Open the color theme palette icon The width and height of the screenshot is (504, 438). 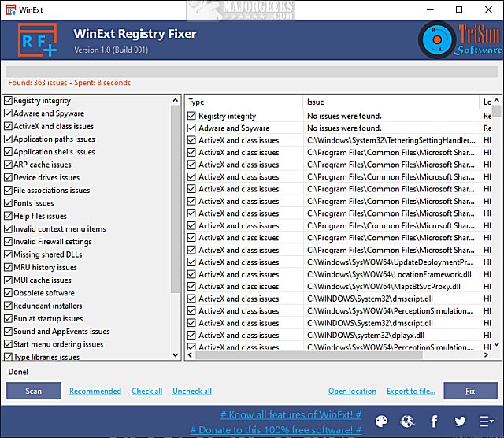[381, 421]
